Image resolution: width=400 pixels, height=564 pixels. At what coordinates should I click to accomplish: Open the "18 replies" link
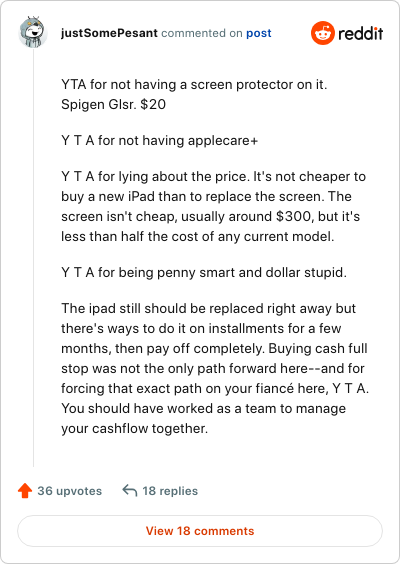170,491
